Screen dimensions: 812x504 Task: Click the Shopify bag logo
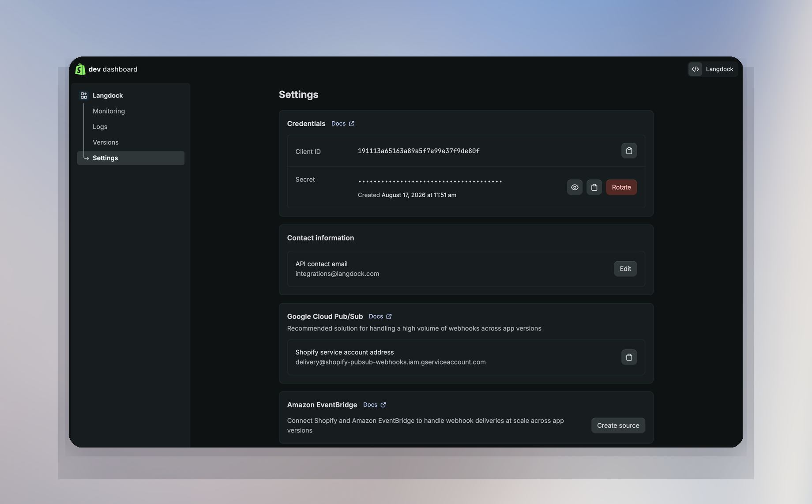[x=80, y=69]
